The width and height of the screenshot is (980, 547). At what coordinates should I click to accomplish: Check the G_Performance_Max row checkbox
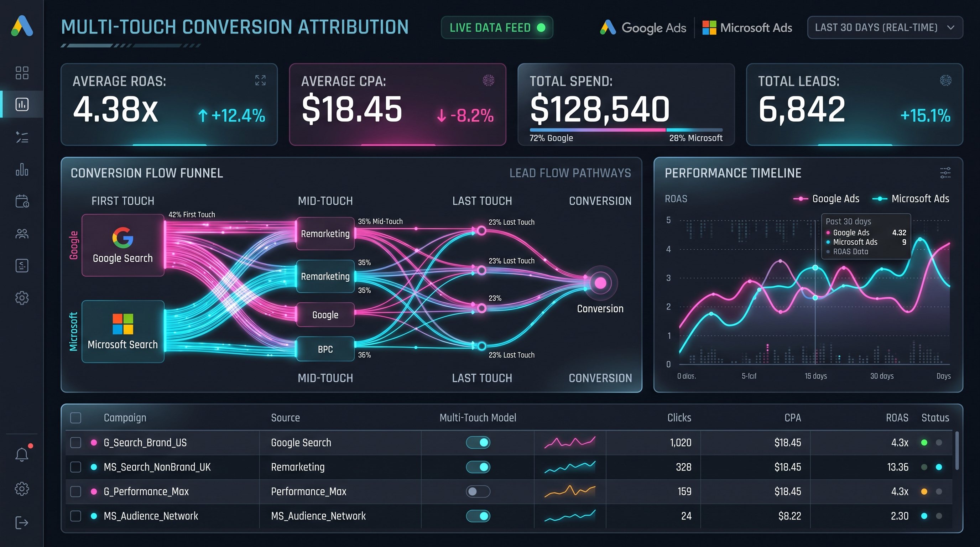tap(76, 491)
